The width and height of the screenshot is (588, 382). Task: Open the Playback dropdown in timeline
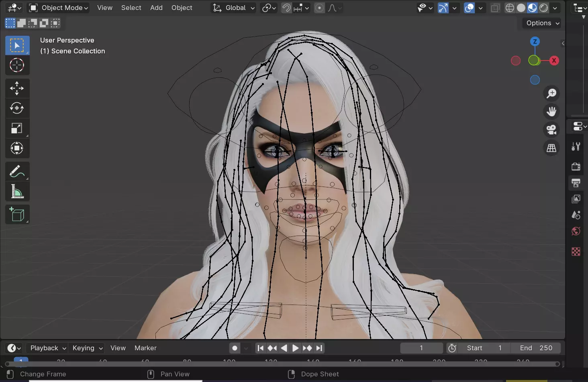(x=48, y=348)
